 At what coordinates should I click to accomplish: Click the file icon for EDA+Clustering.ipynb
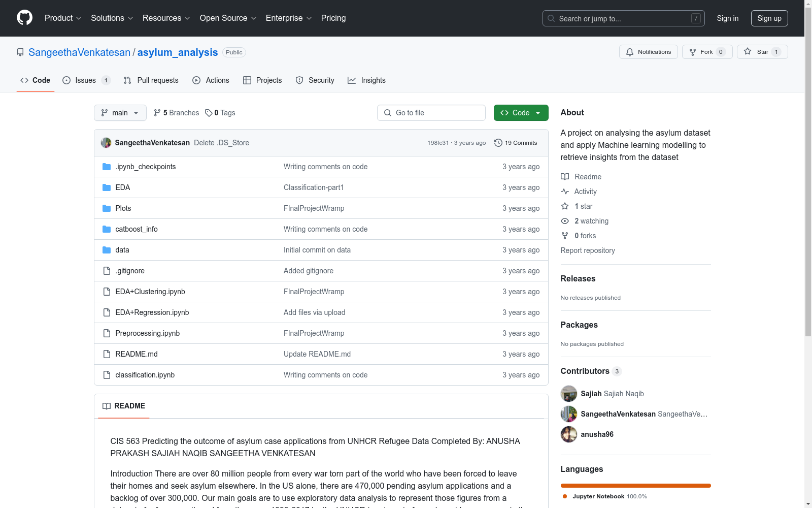coord(107,292)
